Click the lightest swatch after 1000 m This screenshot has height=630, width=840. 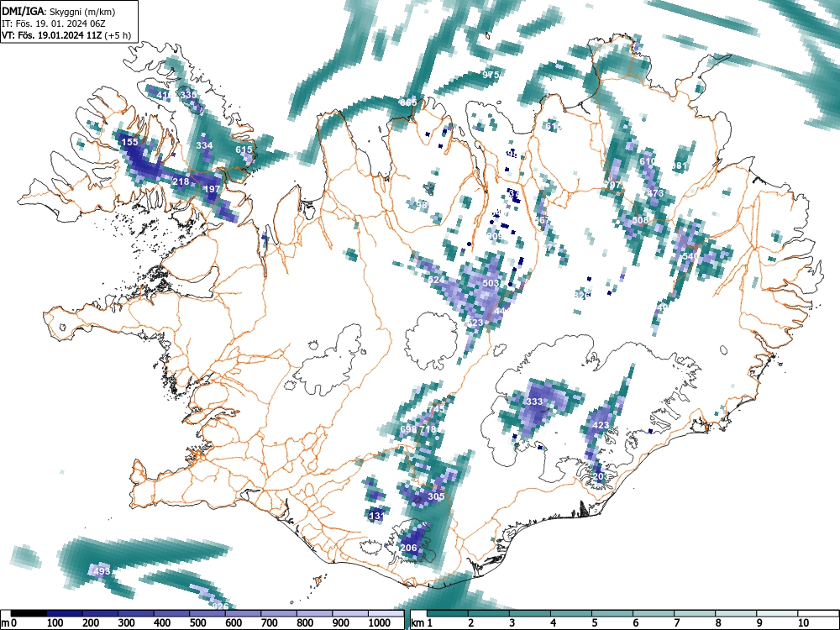coord(386,613)
